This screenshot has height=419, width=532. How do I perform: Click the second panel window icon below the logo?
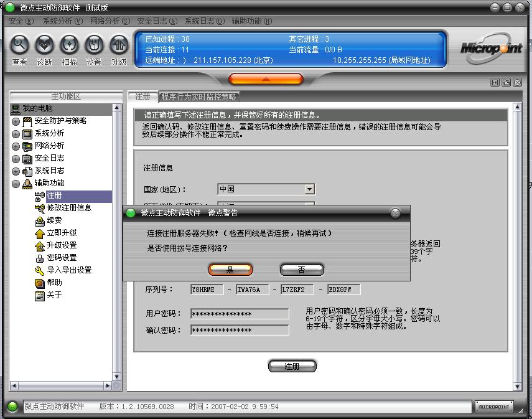click(506, 83)
